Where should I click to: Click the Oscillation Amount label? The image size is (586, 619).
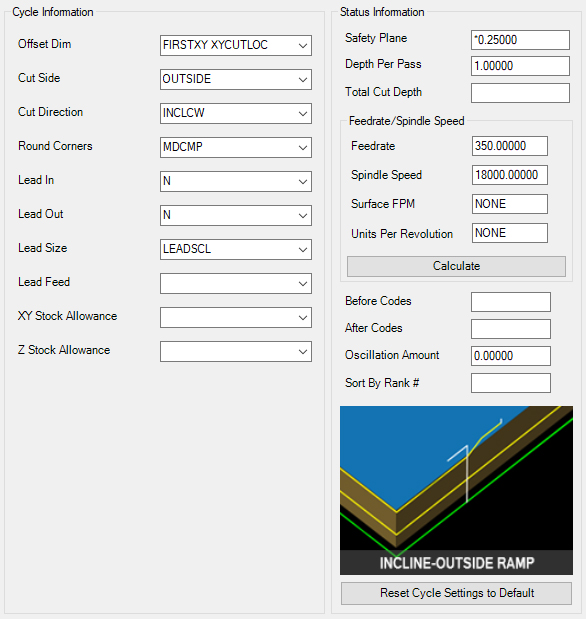coord(392,355)
